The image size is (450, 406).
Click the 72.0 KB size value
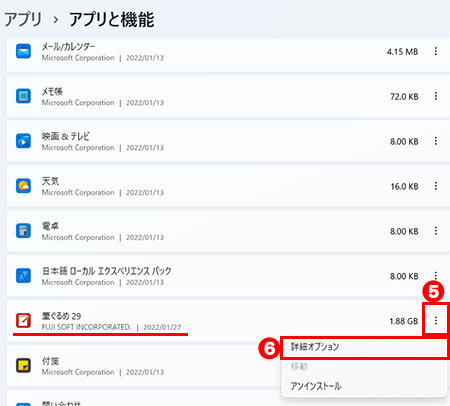(x=404, y=97)
